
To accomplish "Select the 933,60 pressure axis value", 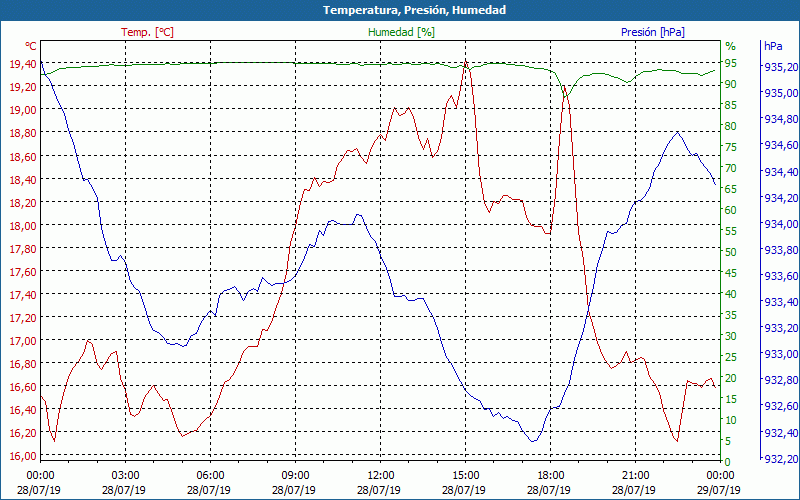I will coord(781,276).
